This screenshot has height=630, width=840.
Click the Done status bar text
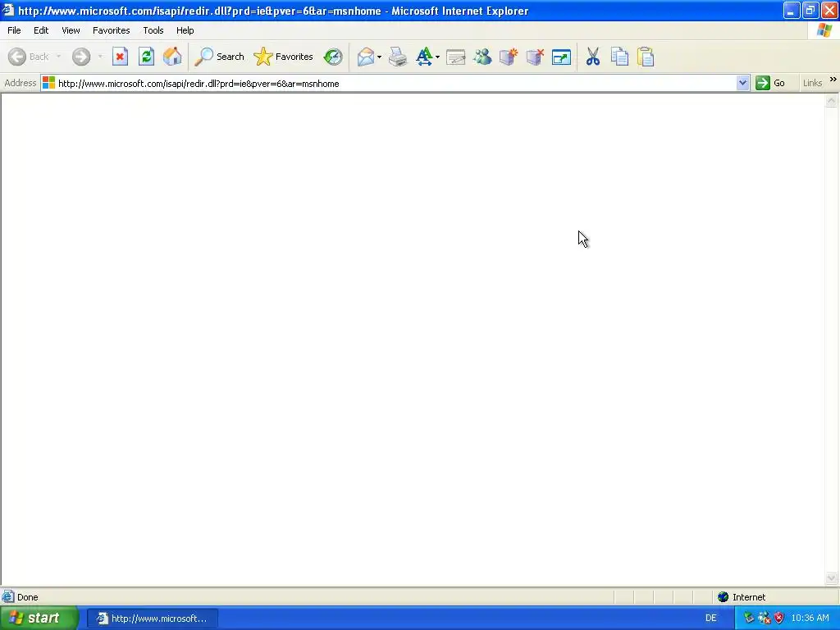click(28, 597)
